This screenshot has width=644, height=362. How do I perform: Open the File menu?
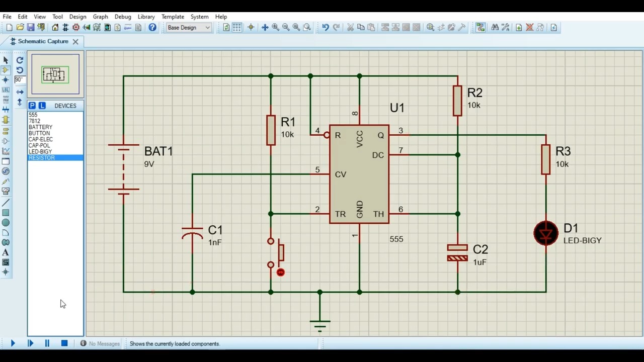pyautogui.click(x=7, y=17)
